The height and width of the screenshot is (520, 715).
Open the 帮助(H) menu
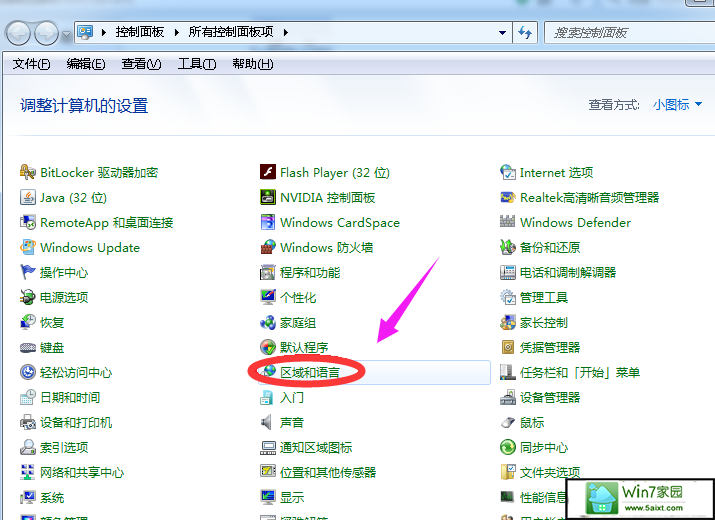click(x=253, y=64)
